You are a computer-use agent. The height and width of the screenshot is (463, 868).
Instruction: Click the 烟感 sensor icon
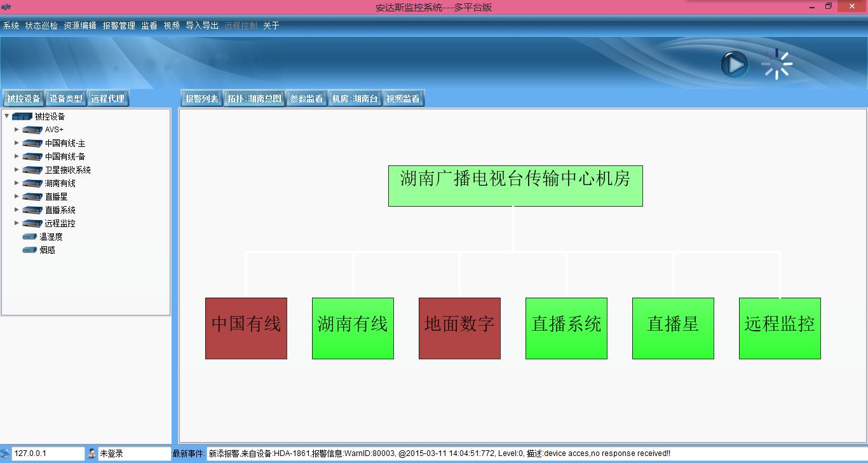coord(30,250)
